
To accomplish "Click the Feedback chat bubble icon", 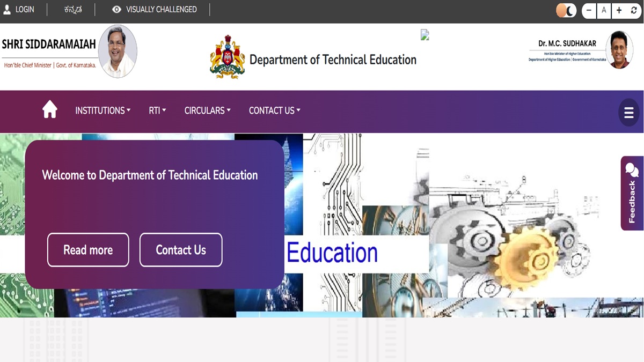I will coord(632,171).
